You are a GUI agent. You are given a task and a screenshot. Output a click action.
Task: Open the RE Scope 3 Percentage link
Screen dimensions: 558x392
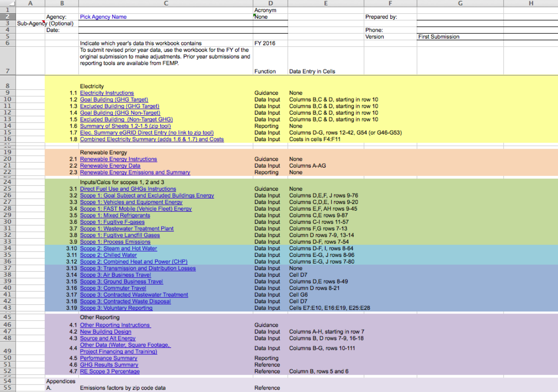coord(110,371)
